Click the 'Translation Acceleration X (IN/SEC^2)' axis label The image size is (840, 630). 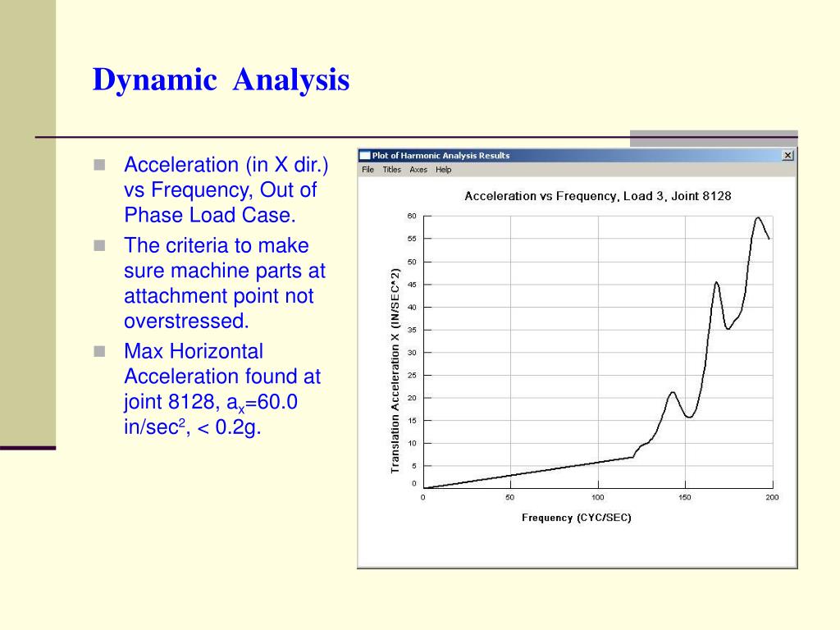395,371
